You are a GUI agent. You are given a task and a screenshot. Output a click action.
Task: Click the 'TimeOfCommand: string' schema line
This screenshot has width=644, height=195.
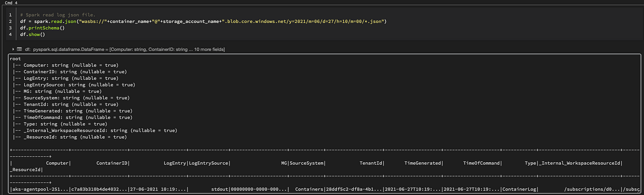(73, 118)
